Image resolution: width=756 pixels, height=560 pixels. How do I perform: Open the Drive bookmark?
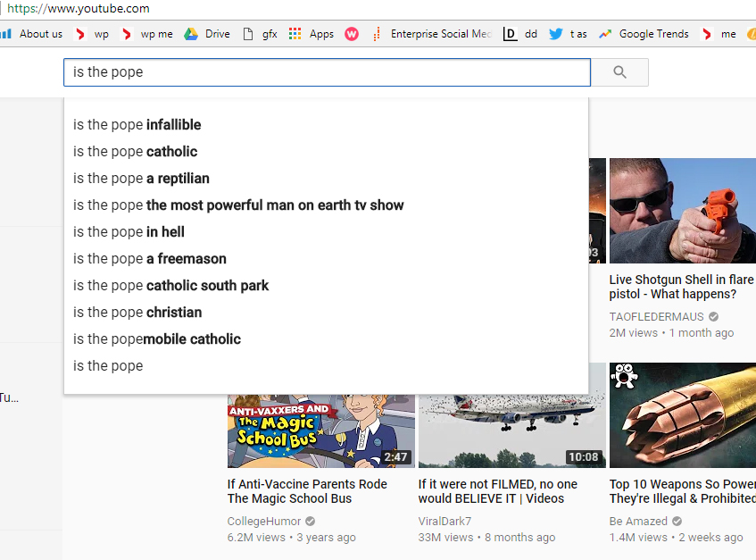click(x=207, y=34)
